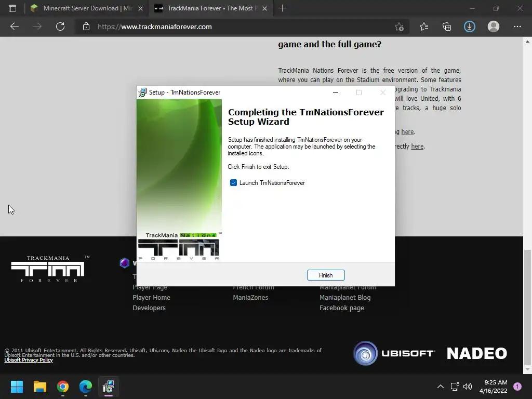Viewport: 532px width, 399px height.
Task: Open Microsoft Edge from the taskbar
Action: [x=86, y=387]
